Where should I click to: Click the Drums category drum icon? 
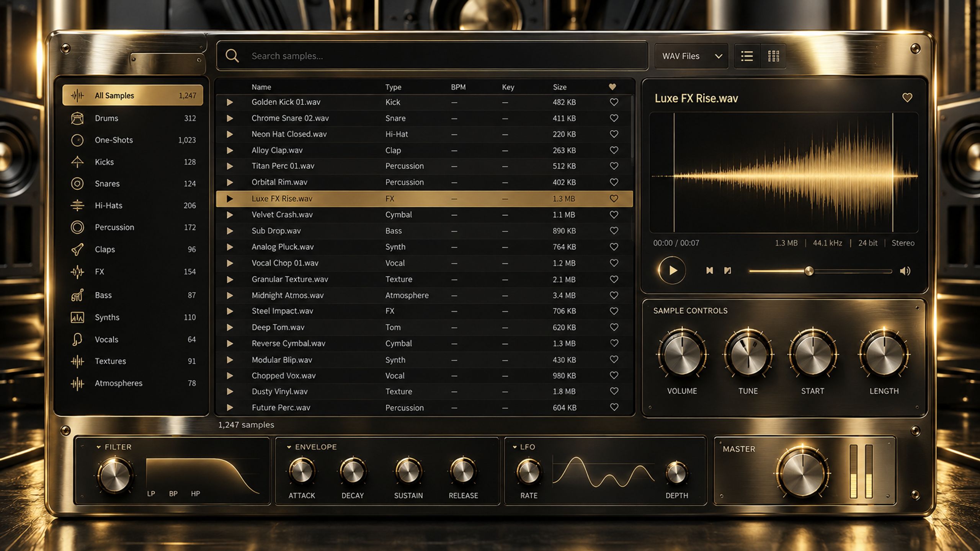click(x=77, y=118)
